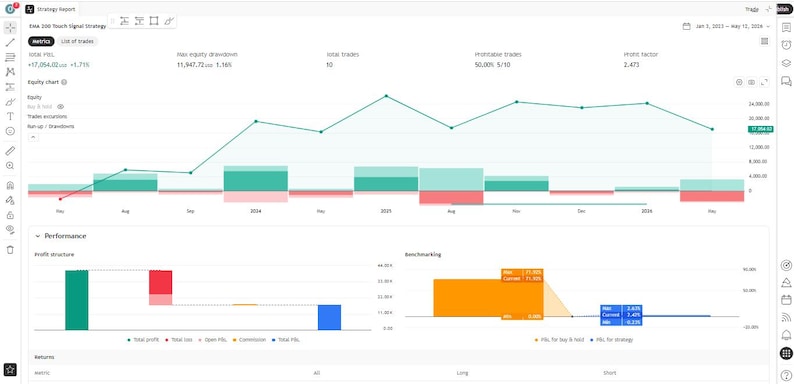Select the XABCD pattern tool
Screen dimensions: 794x384
[10, 72]
